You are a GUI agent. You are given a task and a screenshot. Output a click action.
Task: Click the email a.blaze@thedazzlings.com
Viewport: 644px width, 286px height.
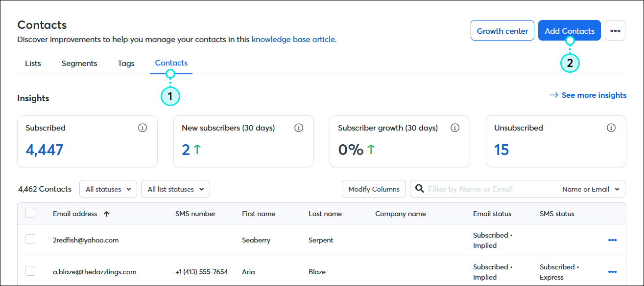[95, 272]
